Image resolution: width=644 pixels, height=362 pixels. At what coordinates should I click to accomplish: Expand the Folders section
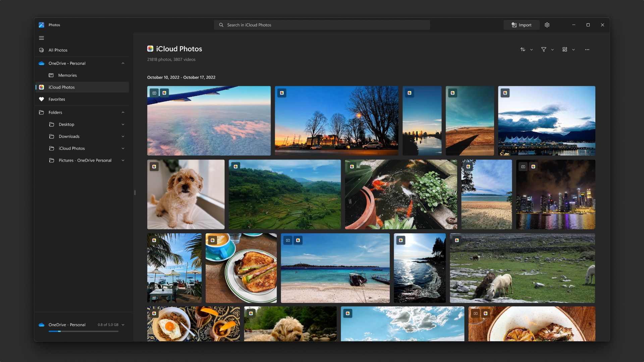coord(123,112)
